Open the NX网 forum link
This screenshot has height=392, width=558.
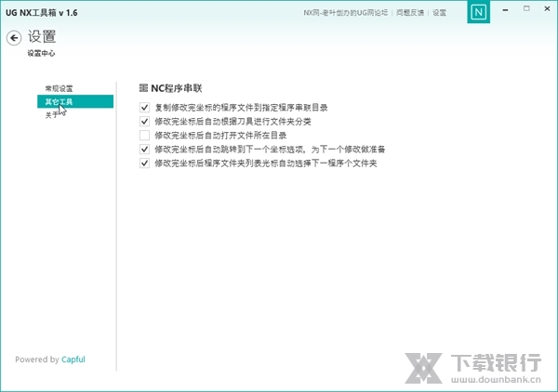345,13
